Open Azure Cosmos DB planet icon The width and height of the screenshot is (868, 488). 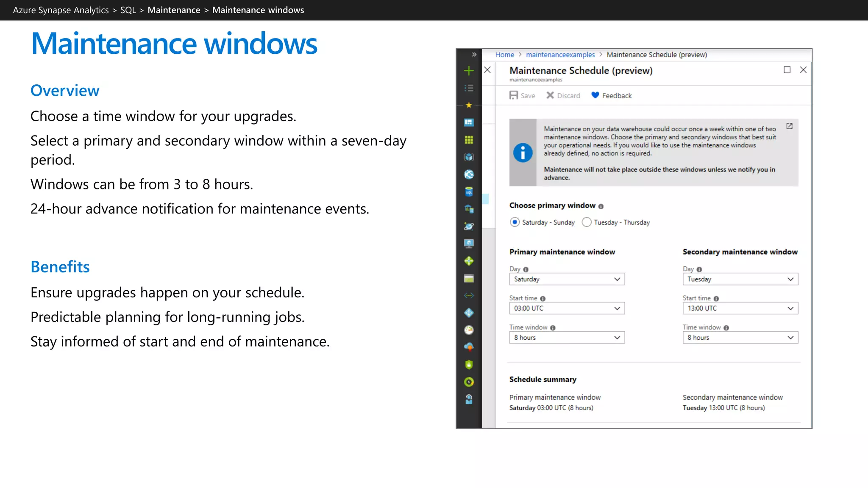coord(469,226)
